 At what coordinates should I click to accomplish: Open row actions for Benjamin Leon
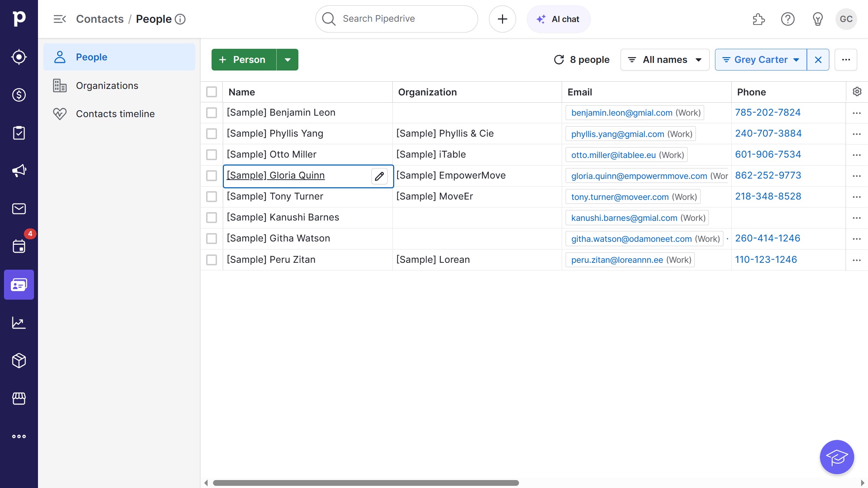pos(857,113)
